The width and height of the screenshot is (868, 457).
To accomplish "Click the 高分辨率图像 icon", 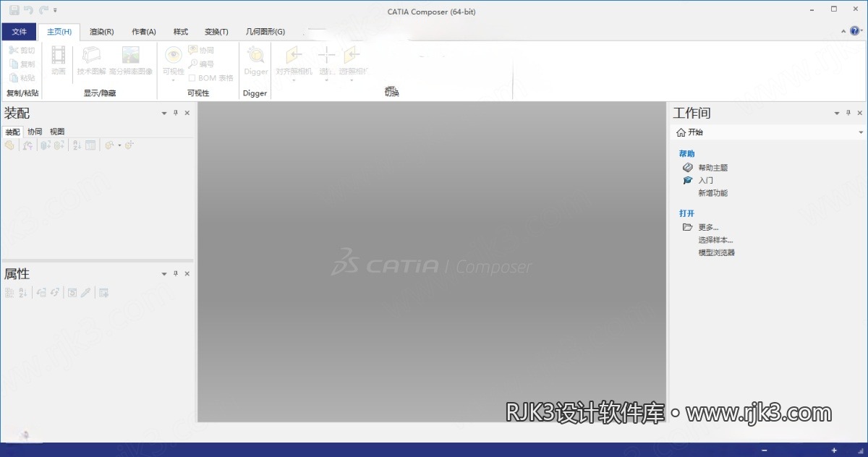I will 131,56.
